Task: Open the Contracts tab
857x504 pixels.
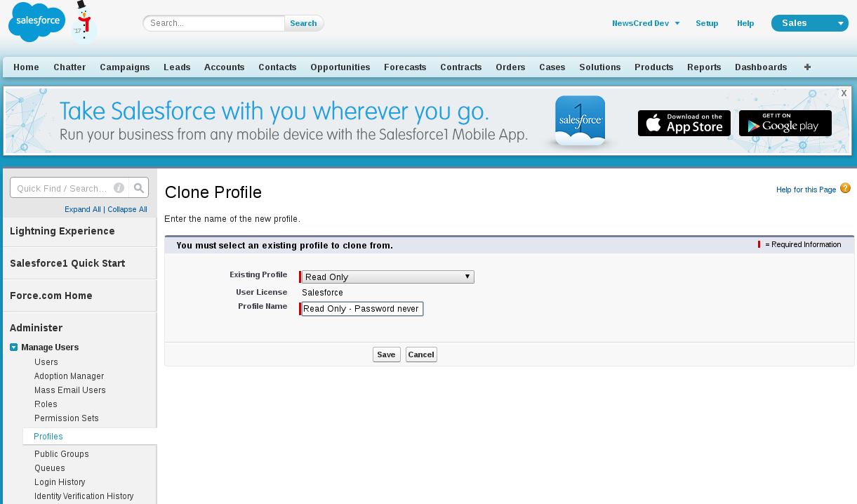Action: [461, 67]
